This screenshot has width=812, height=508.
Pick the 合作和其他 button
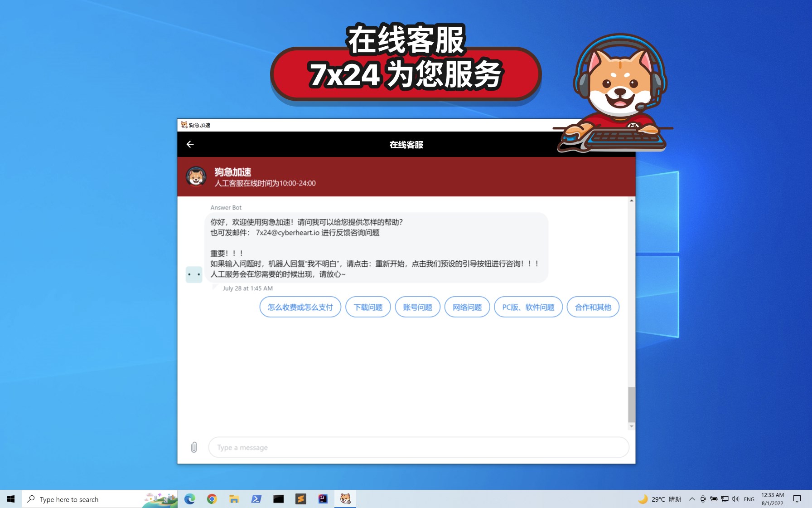pyautogui.click(x=593, y=307)
